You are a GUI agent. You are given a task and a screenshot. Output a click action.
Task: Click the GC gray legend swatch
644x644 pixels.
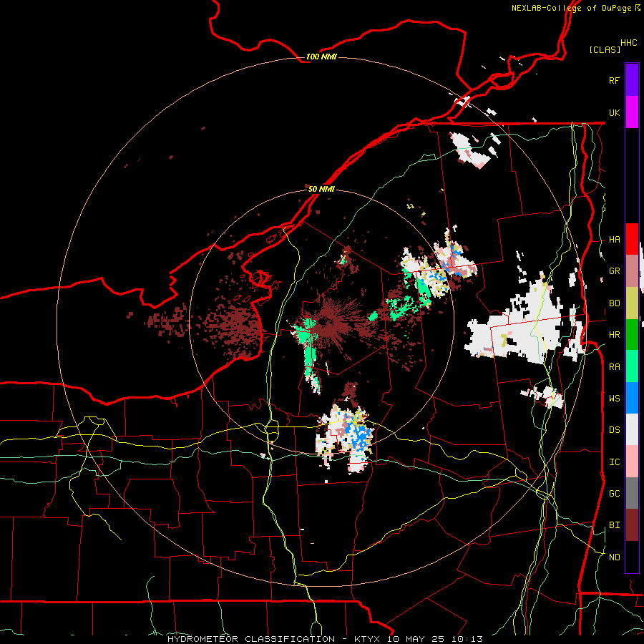632,493
